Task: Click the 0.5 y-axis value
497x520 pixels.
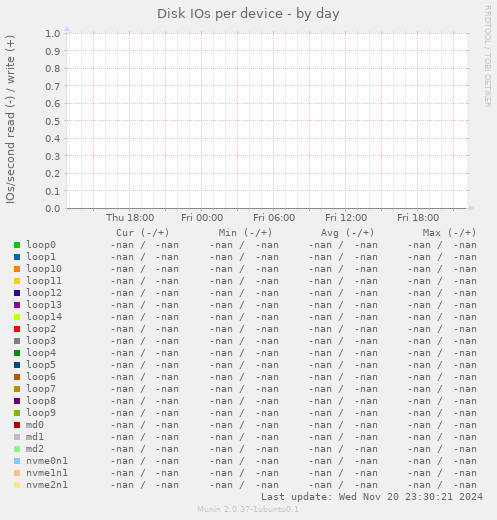Action: tap(53, 121)
